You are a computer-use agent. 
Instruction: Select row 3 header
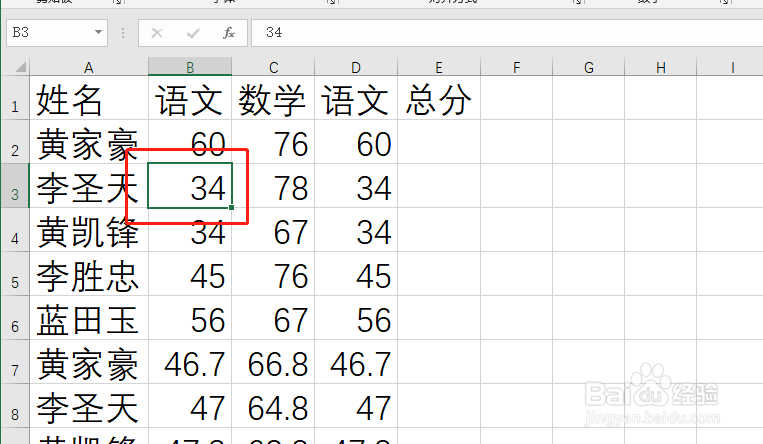tap(15, 186)
